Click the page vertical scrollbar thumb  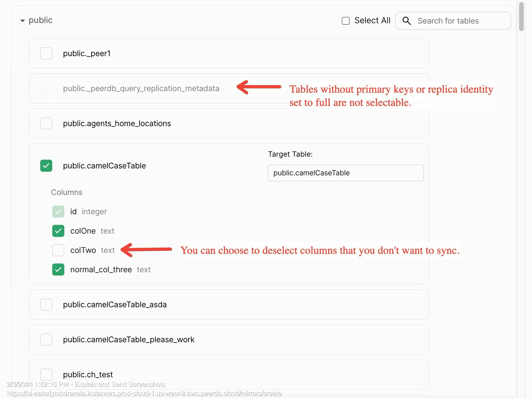pos(521,17)
